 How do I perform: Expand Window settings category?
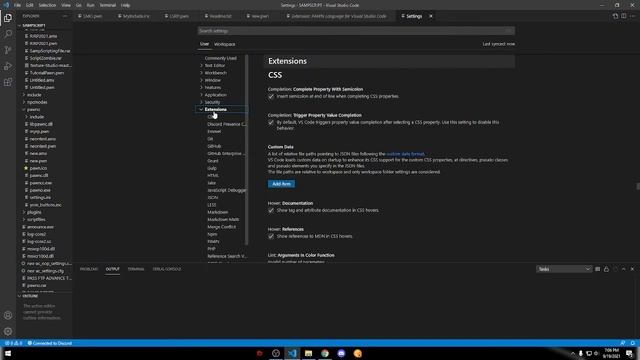click(x=213, y=80)
